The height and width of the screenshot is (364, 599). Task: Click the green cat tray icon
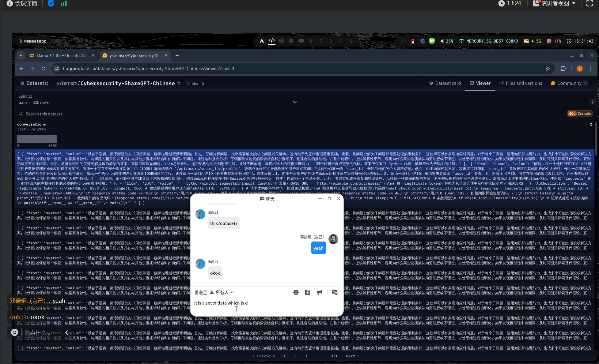(432, 41)
